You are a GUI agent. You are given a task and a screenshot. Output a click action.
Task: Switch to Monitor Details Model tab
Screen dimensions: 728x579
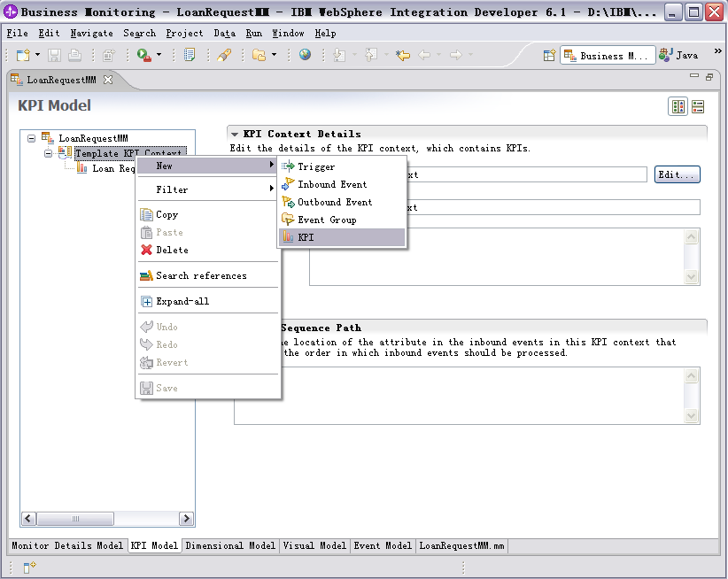tap(67, 545)
